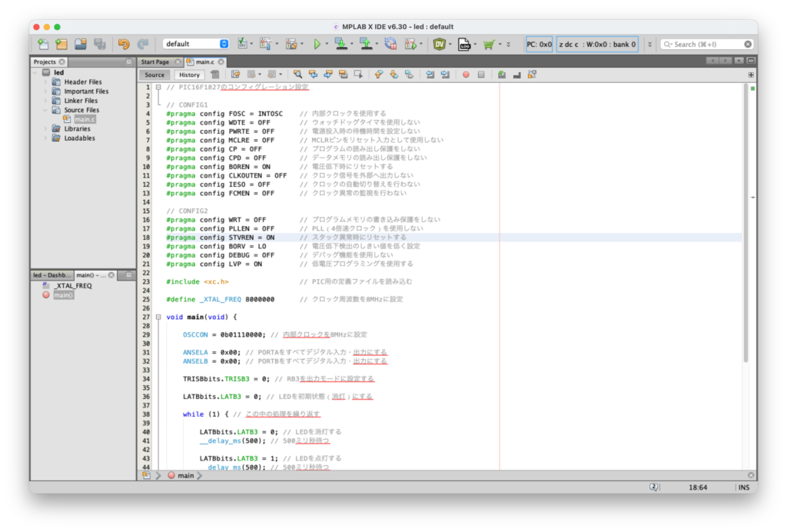Screen dimensions: 787x532
Task: Click the editor vertical scrollbar
Action: (x=745, y=224)
